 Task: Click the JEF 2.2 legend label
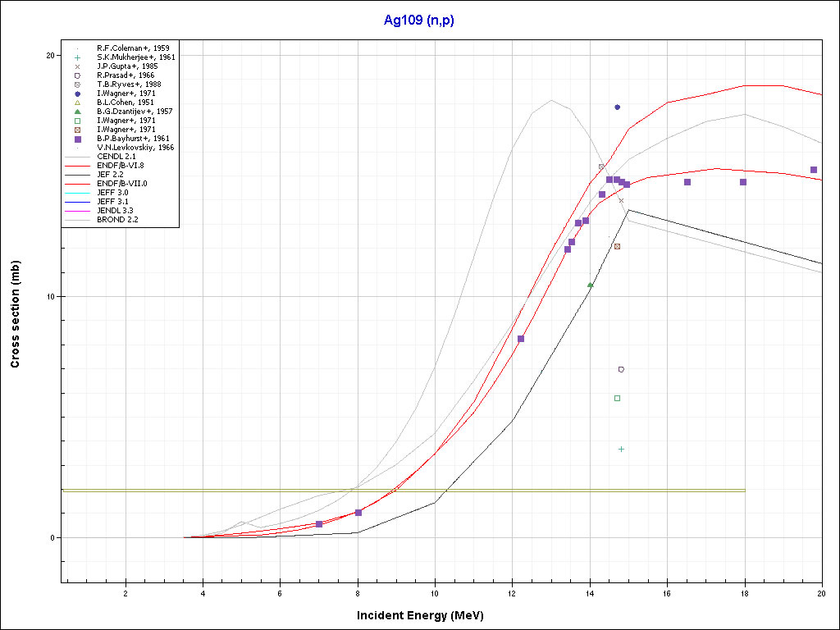(x=111, y=175)
